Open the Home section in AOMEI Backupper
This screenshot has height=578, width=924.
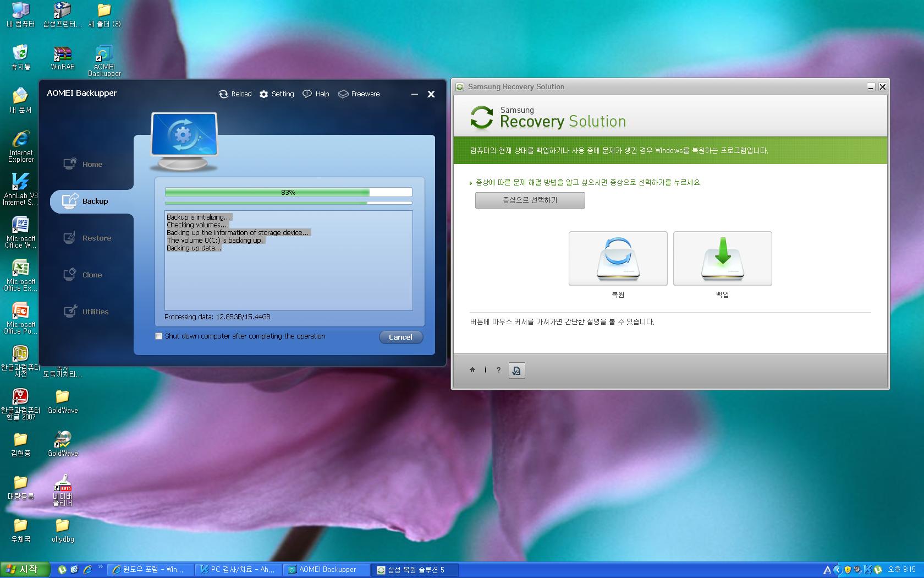(x=84, y=164)
